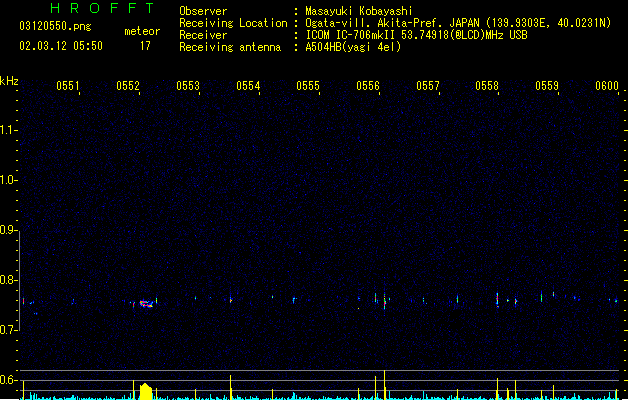The image size is (629, 400).
Task: Click the Ogata-vill. Akita-Pref. JAPAN coordinates text
Action: tap(458, 23)
